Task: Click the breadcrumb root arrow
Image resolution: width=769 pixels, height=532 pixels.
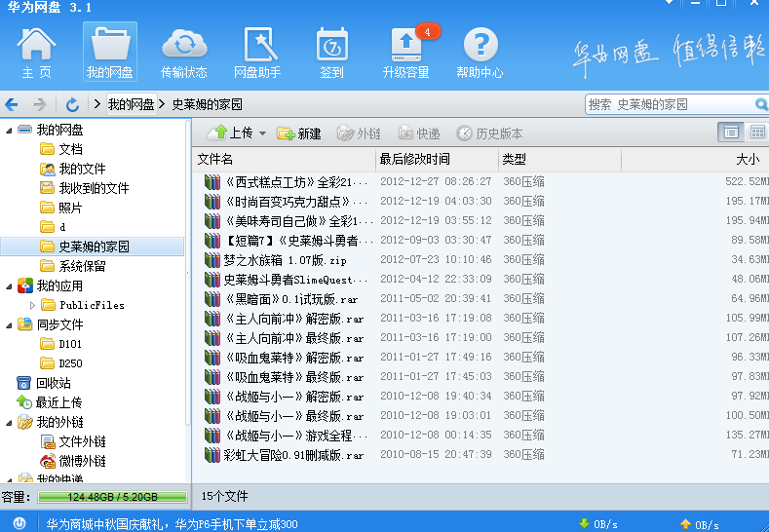Action: click(96, 104)
